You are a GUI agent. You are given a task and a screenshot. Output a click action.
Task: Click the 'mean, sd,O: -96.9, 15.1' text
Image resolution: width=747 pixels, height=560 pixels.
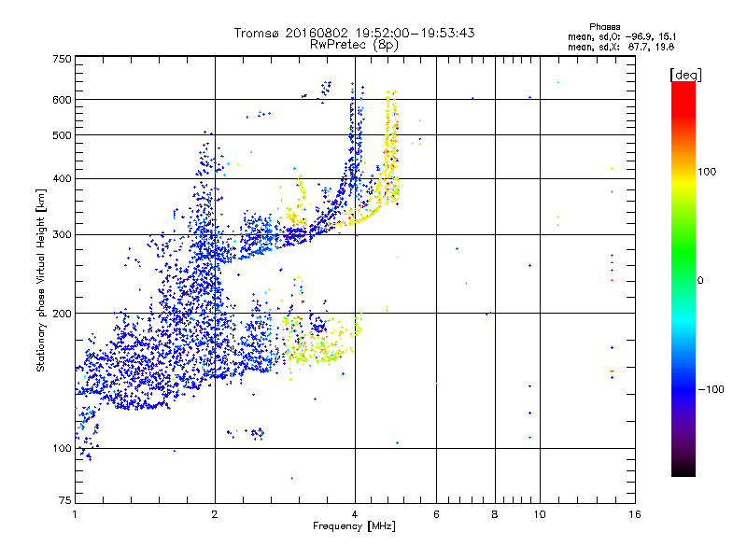(621, 36)
